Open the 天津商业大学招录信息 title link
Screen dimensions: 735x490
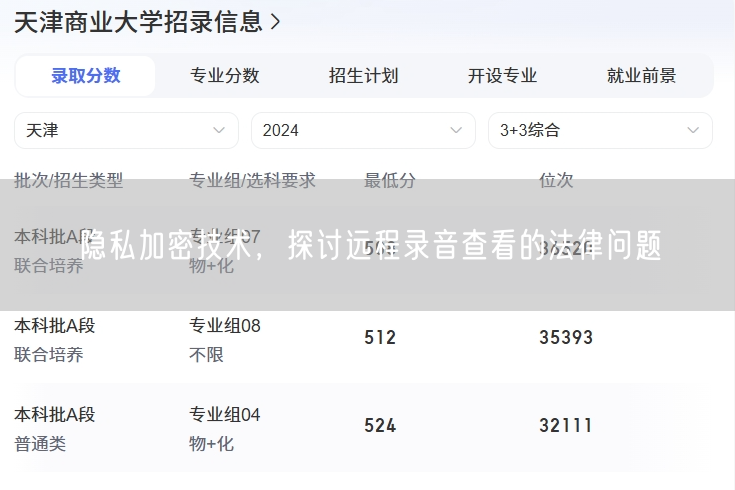(138, 22)
